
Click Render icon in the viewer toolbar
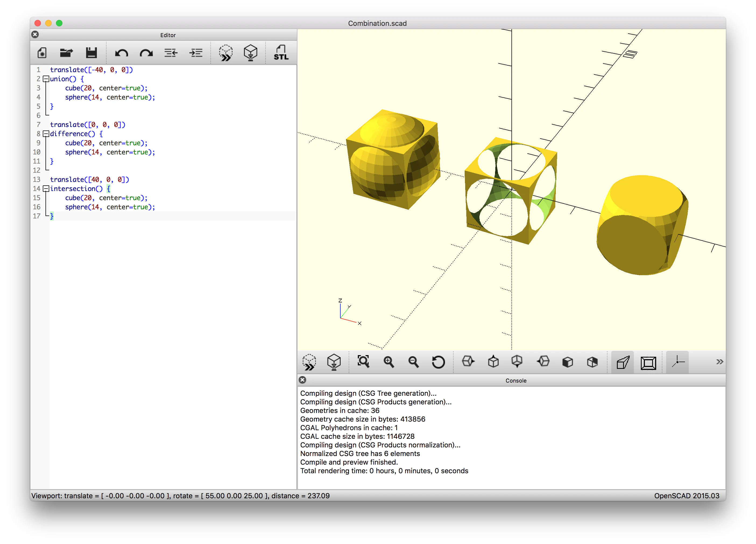click(334, 362)
